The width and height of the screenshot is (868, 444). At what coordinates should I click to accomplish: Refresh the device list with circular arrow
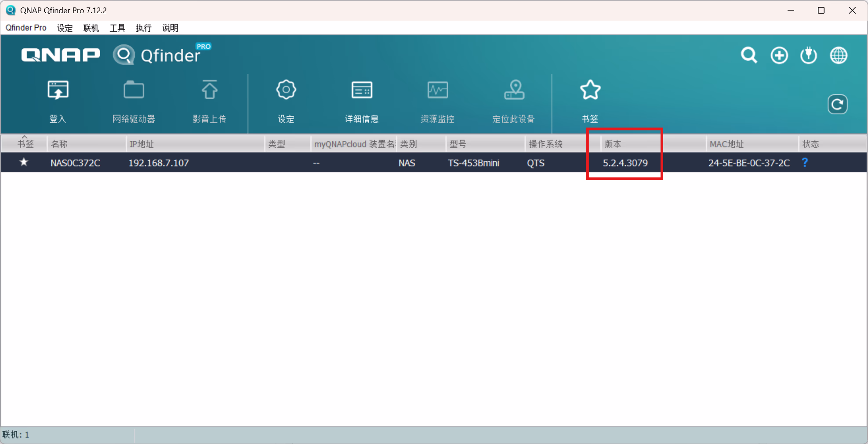(838, 105)
